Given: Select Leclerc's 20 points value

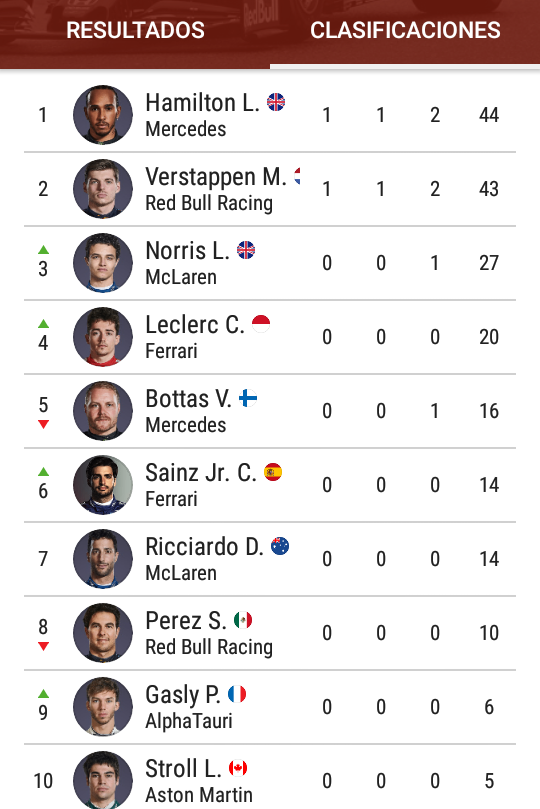Looking at the screenshot, I should tap(489, 337).
